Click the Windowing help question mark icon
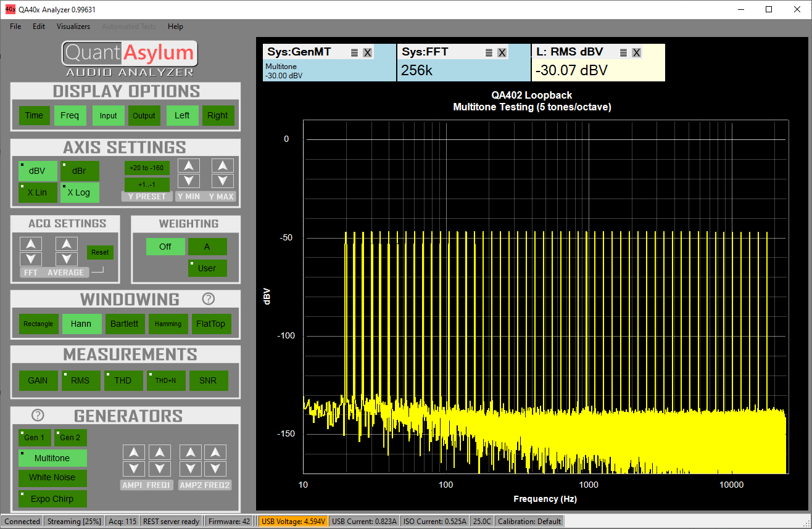Screen dimensions: 812x529 point(209,299)
